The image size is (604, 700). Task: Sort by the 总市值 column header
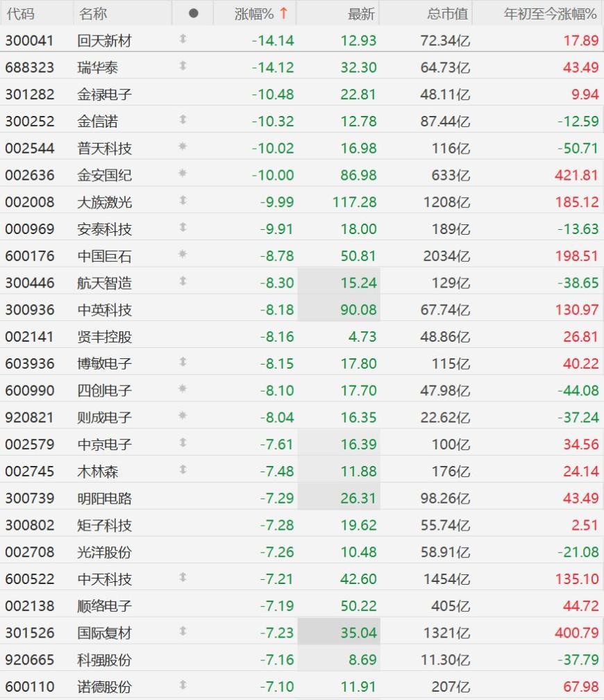coord(447,14)
